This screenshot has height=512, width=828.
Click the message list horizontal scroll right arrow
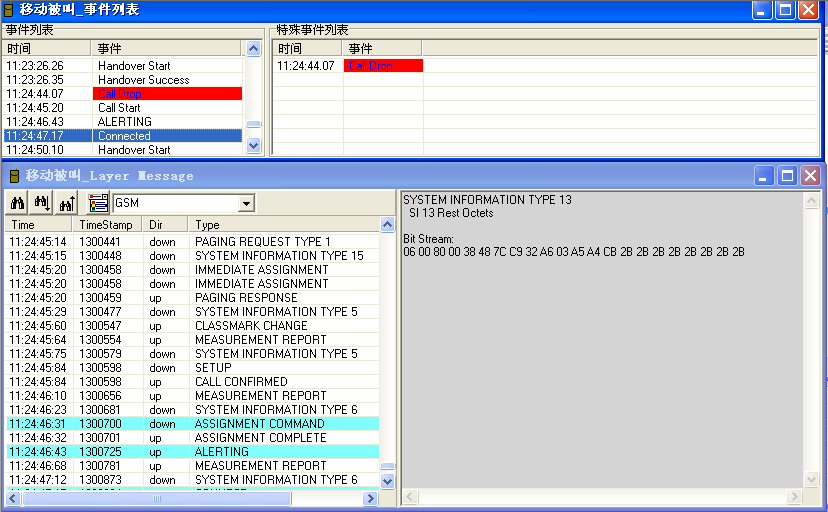[x=371, y=498]
